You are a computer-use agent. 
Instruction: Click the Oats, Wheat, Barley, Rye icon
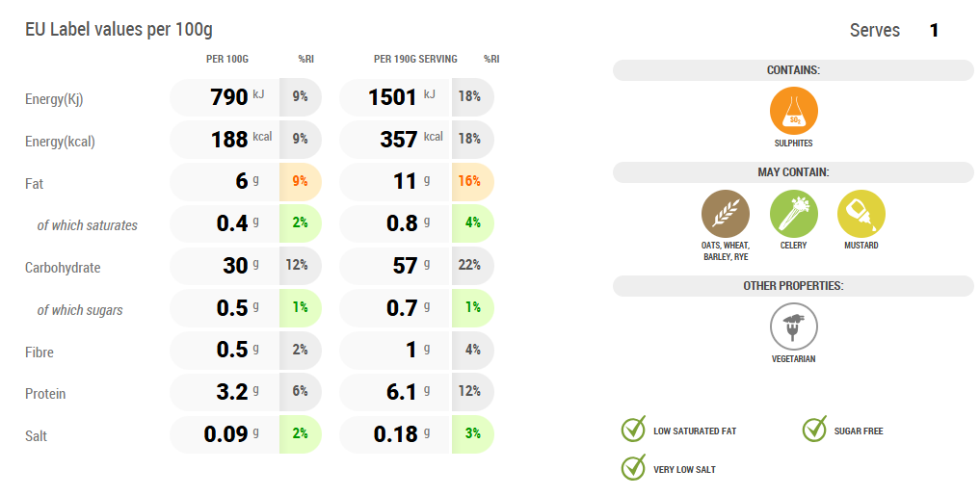(725, 214)
